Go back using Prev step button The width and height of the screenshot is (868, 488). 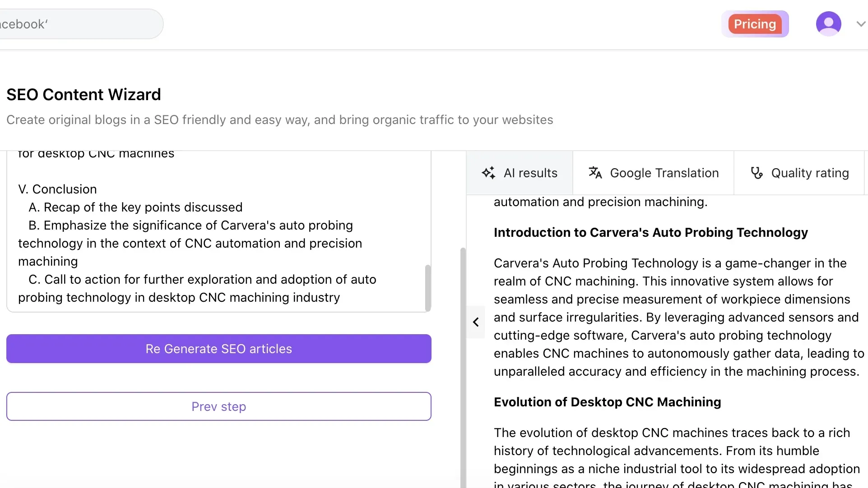click(x=219, y=406)
